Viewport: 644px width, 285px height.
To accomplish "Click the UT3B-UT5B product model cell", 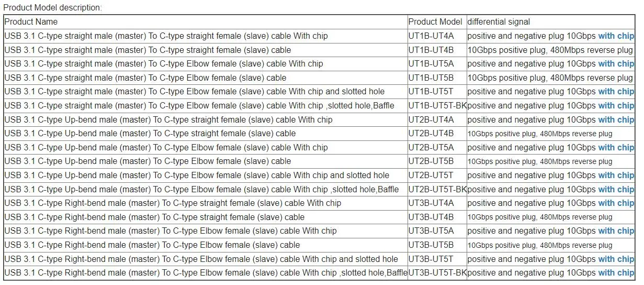I will coord(431,245).
